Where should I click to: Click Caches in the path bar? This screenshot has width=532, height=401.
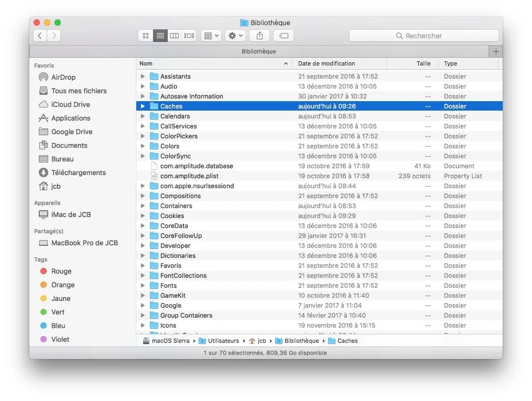coord(343,341)
